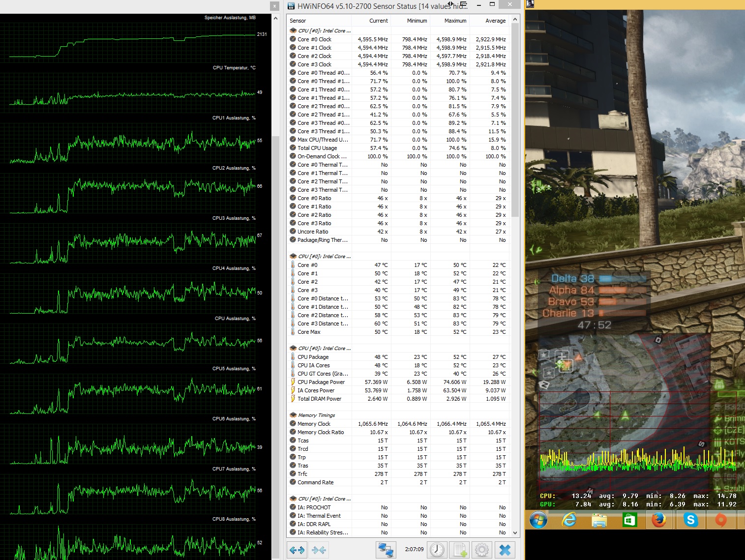Open the Windows Store taskbar icon
The image size is (745, 560).
(629, 520)
